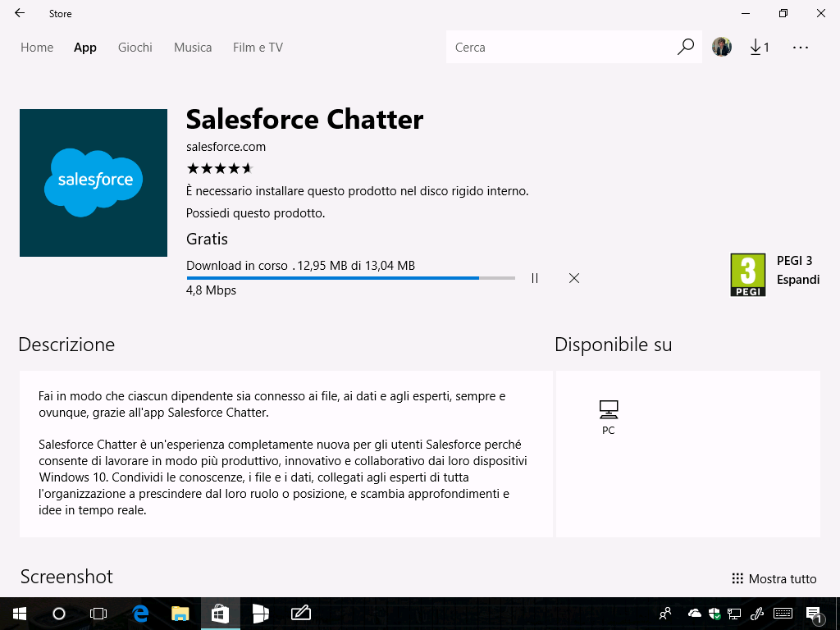
Task: Open the Film e TV tab
Action: pos(258,47)
